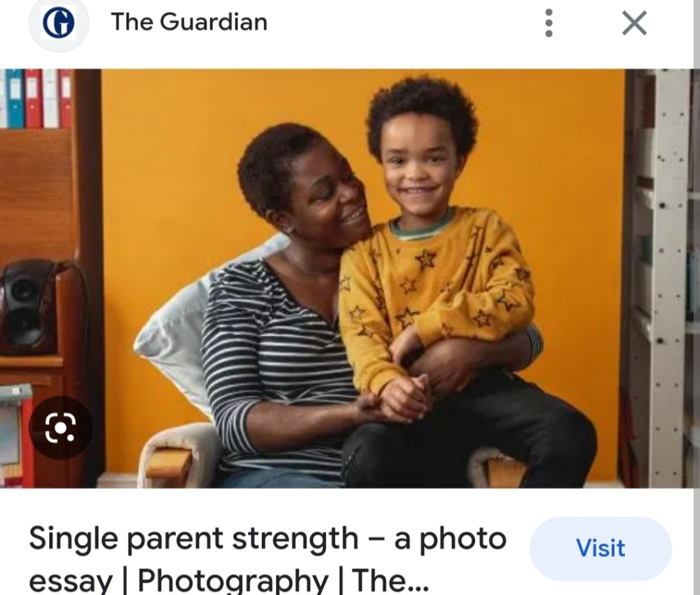The height and width of the screenshot is (595, 700).
Task: Open the mother and child photo
Action: [345, 278]
